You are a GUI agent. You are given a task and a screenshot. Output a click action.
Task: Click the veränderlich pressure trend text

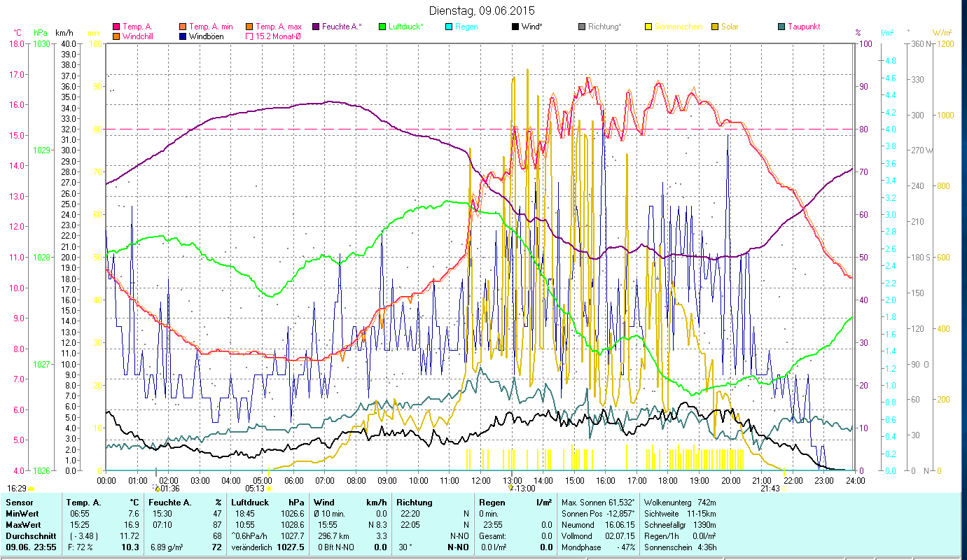coord(253,547)
